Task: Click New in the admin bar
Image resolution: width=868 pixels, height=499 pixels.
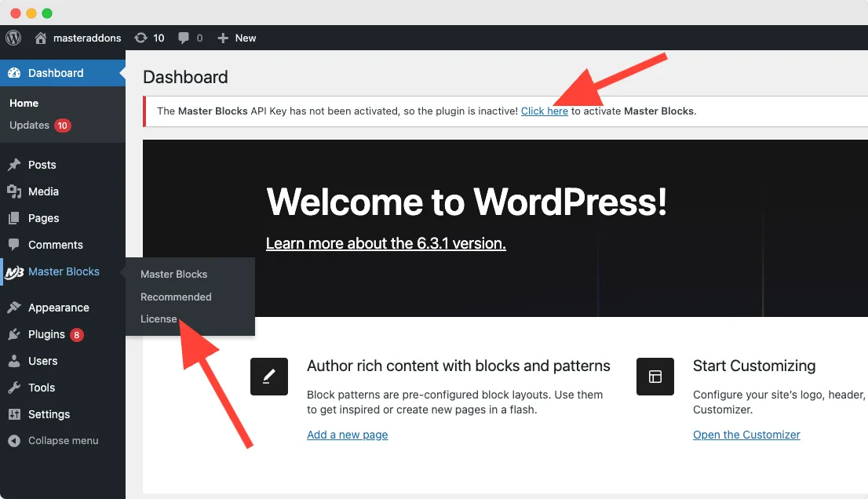Action: click(x=245, y=38)
